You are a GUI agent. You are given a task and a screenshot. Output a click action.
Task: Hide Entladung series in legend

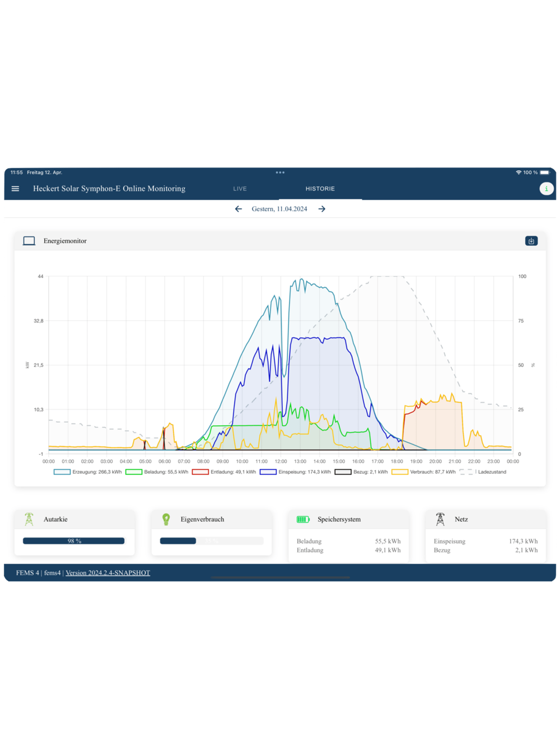pyautogui.click(x=224, y=472)
